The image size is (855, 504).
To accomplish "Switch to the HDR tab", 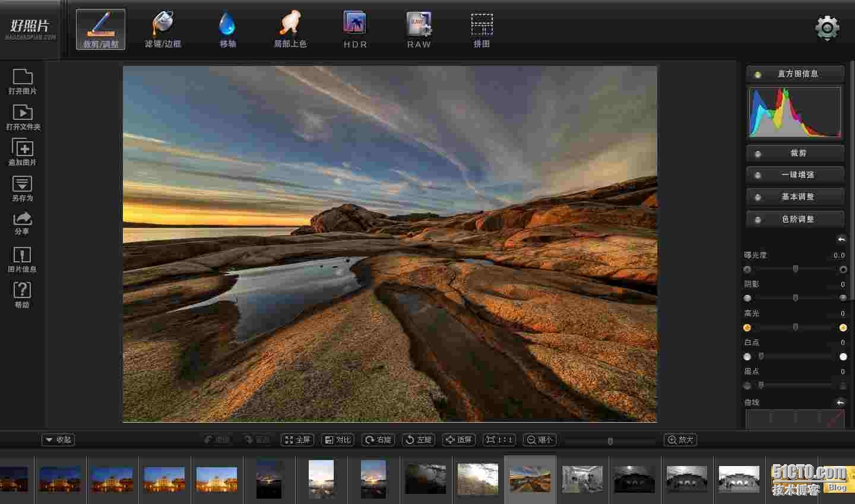I will click(x=355, y=29).
